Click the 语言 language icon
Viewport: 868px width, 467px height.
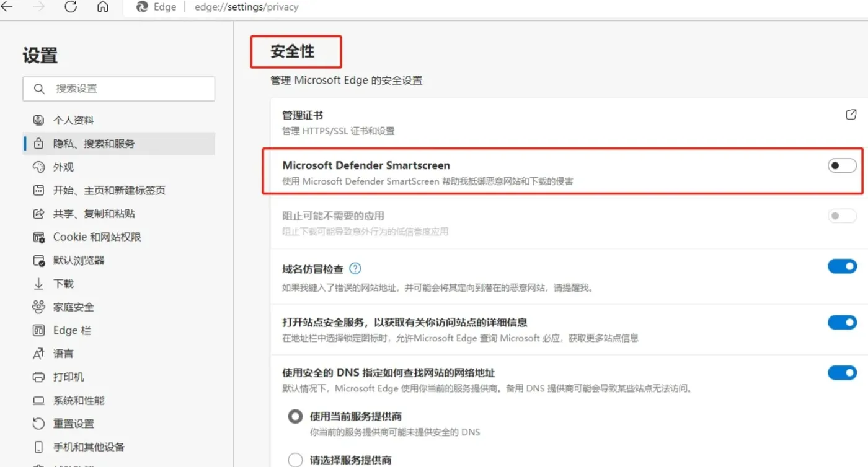pos(38,354)
